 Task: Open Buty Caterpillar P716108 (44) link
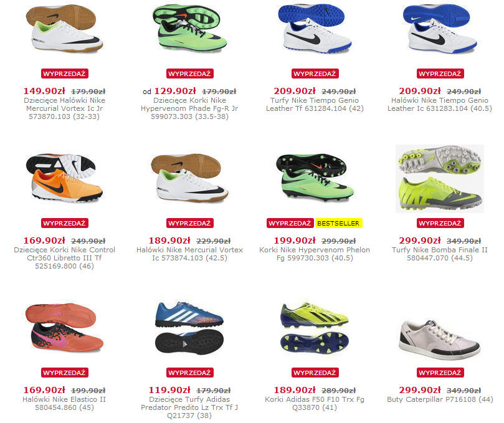pyautogui.click(x=440, y=399)
